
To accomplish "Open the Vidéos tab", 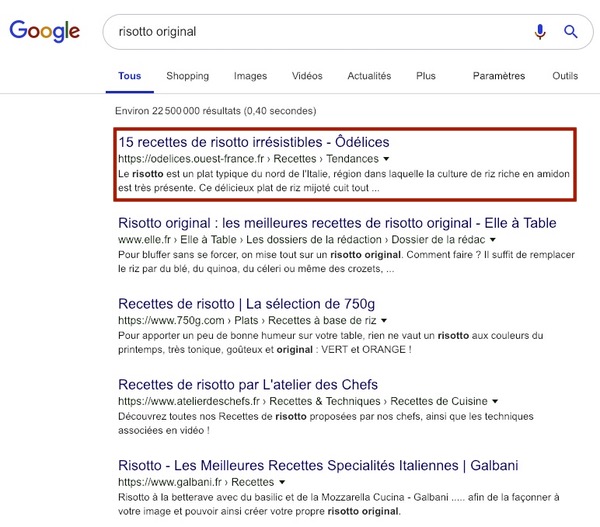I will [x=307, y=76].
